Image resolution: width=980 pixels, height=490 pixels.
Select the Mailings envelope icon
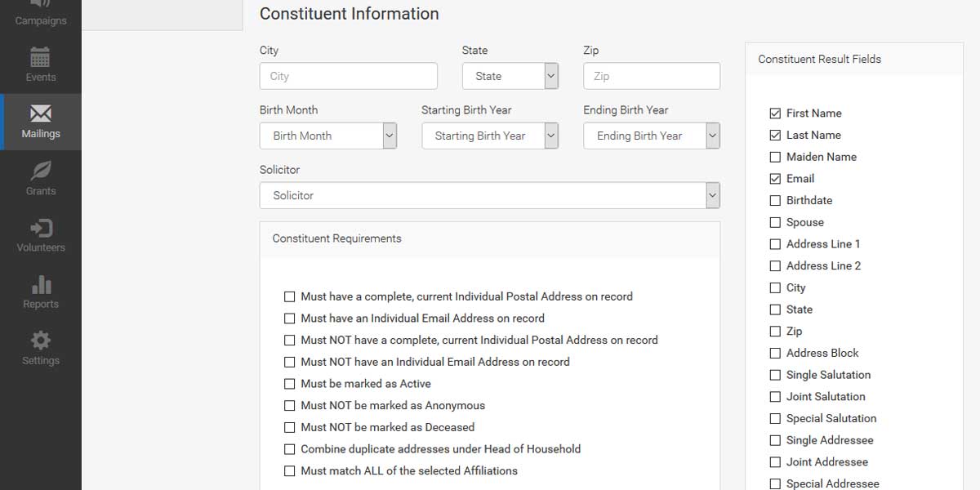coord(41,113)
